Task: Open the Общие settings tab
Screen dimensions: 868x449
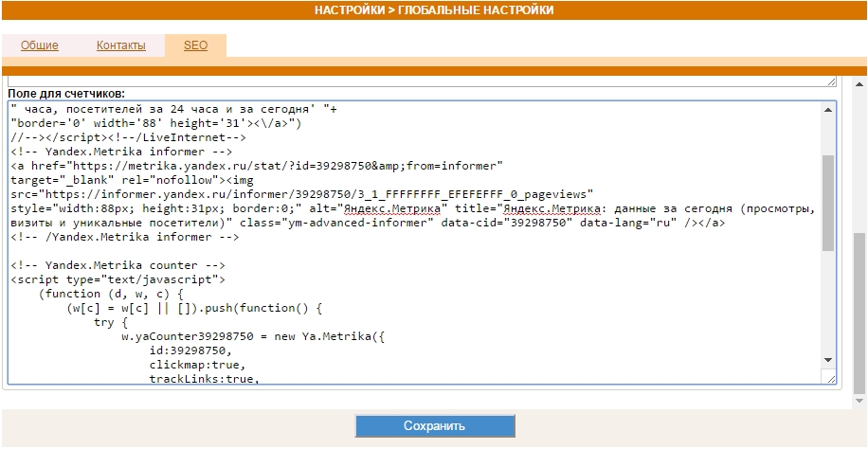Action: coord(39,45)
